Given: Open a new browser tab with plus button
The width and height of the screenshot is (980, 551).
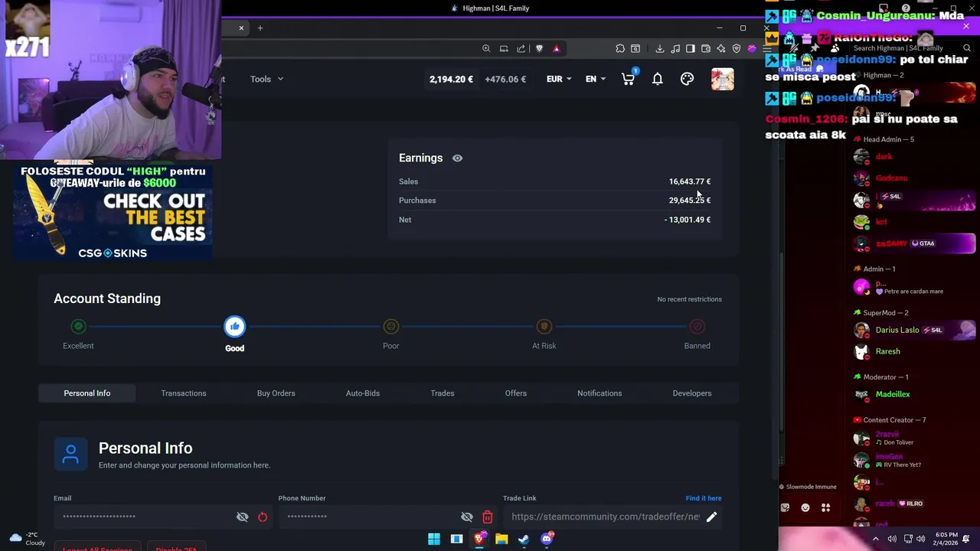Looking at the screenshot, I should (260, 28).
